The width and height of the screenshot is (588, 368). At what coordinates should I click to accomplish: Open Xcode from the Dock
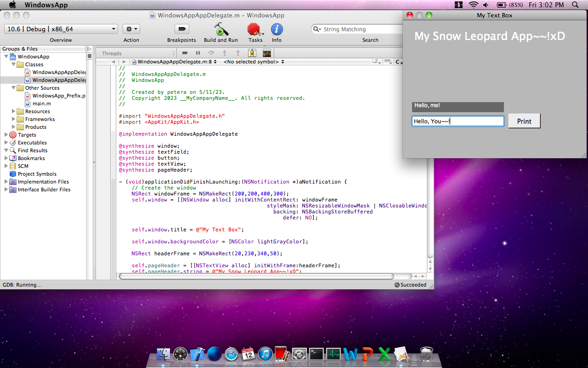(x=197, y=354)
